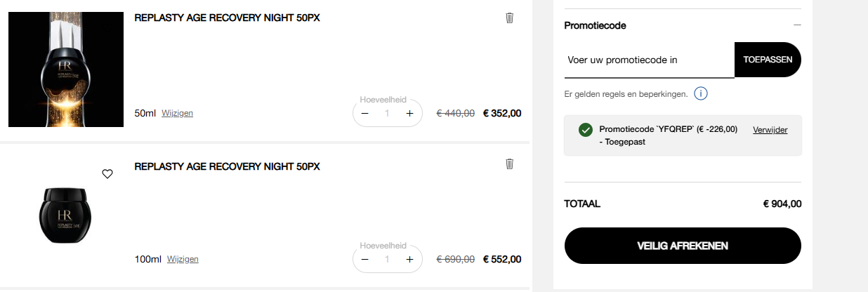Screen dimensions: 868x292
Task: Open the second Replasty Age Recovery Night title
Action: point(227,167)
